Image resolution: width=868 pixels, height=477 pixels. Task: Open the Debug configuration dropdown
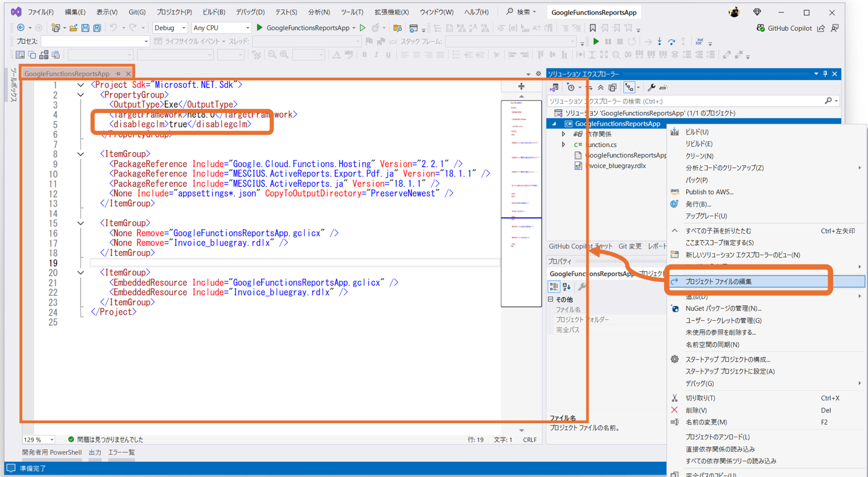170,28
